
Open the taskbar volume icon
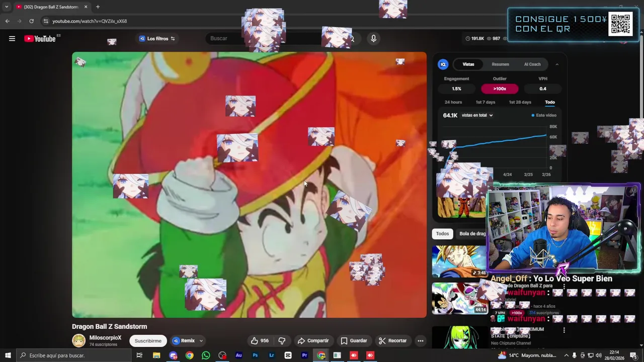click(599, 355)
